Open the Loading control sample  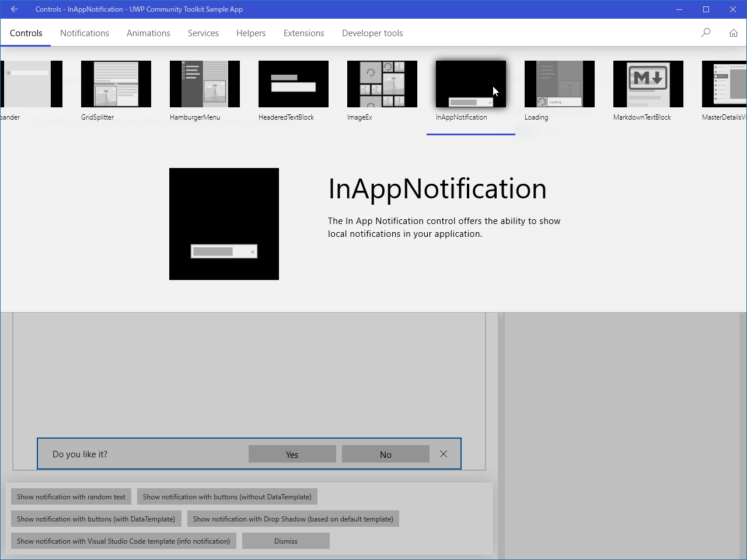[558, 83]
